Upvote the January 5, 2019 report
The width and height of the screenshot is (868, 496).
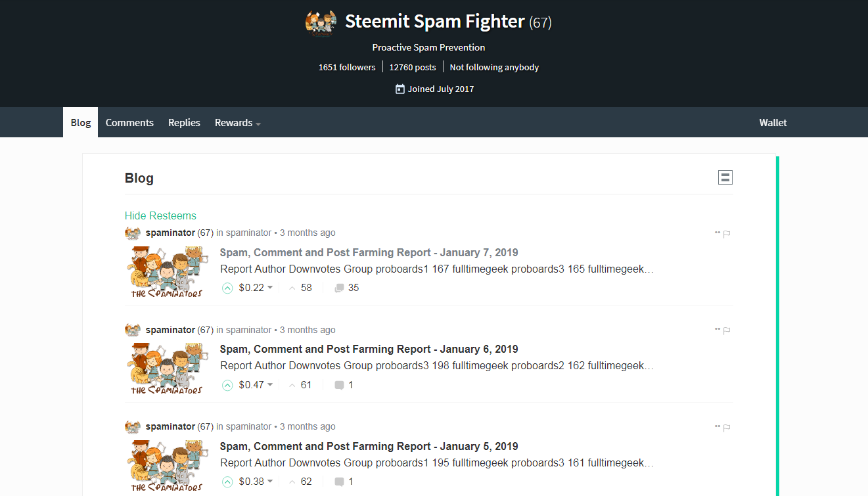[x=227, y=482]
